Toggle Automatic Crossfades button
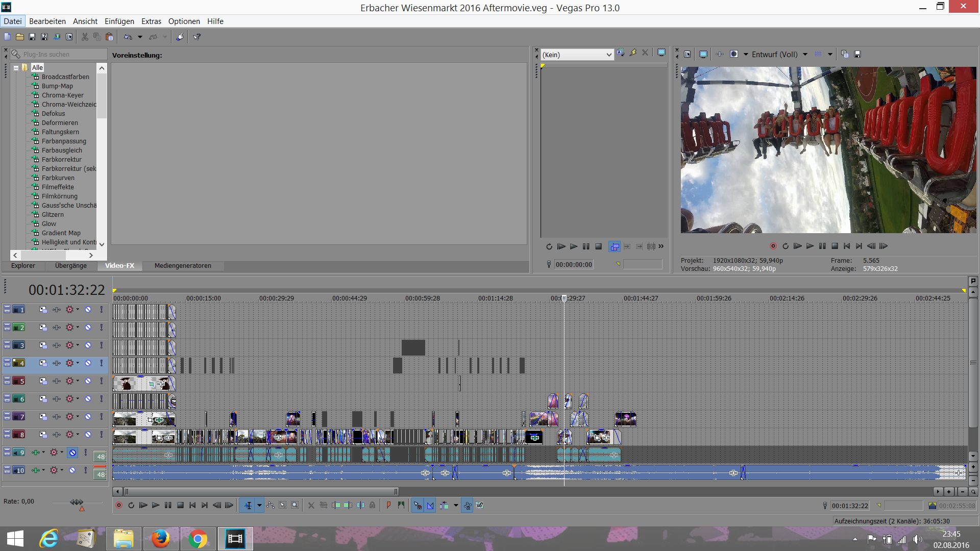This screenshot has height=551, width=980. point(430,506)
